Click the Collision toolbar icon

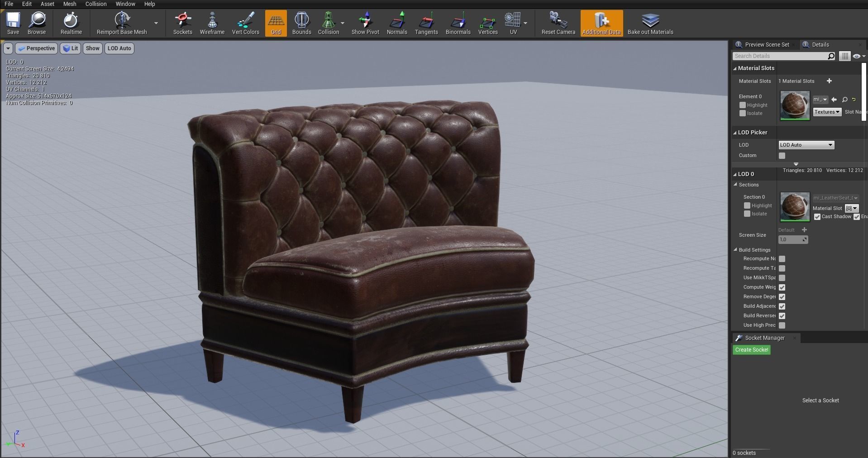tap(329, 23)
